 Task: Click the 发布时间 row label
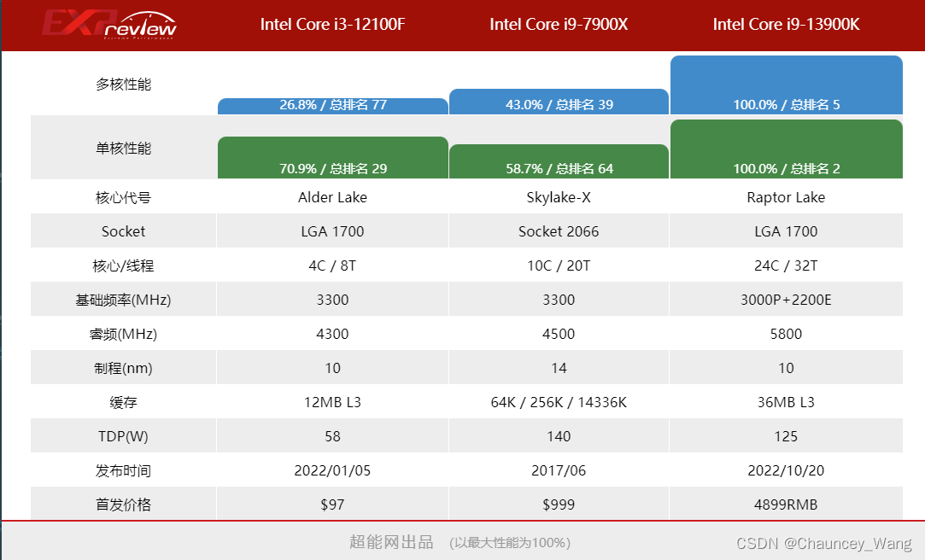[123, 471]
